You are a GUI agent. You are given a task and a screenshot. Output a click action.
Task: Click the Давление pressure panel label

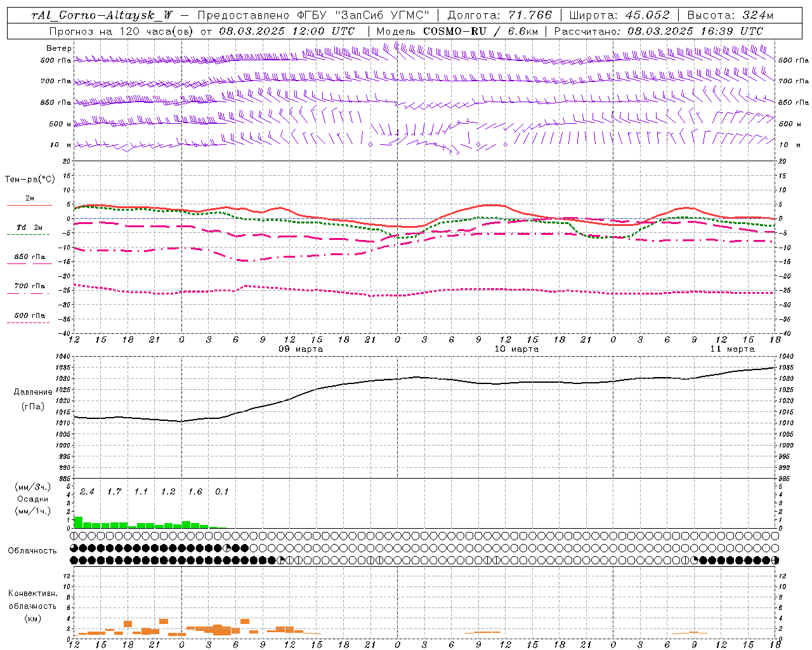[x=33, y=392]
